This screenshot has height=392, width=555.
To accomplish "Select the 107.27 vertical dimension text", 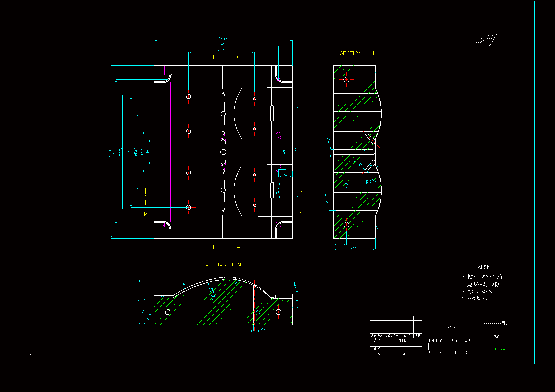I will click(295, 152).
